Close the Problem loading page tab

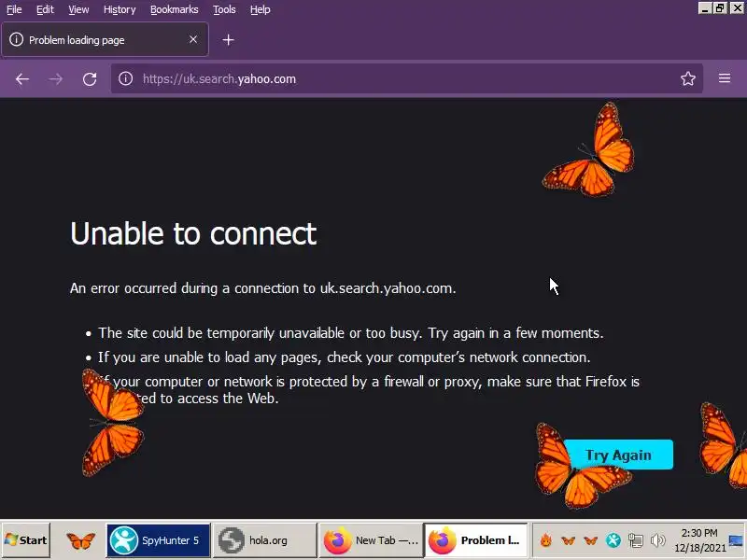pos(193,39)
